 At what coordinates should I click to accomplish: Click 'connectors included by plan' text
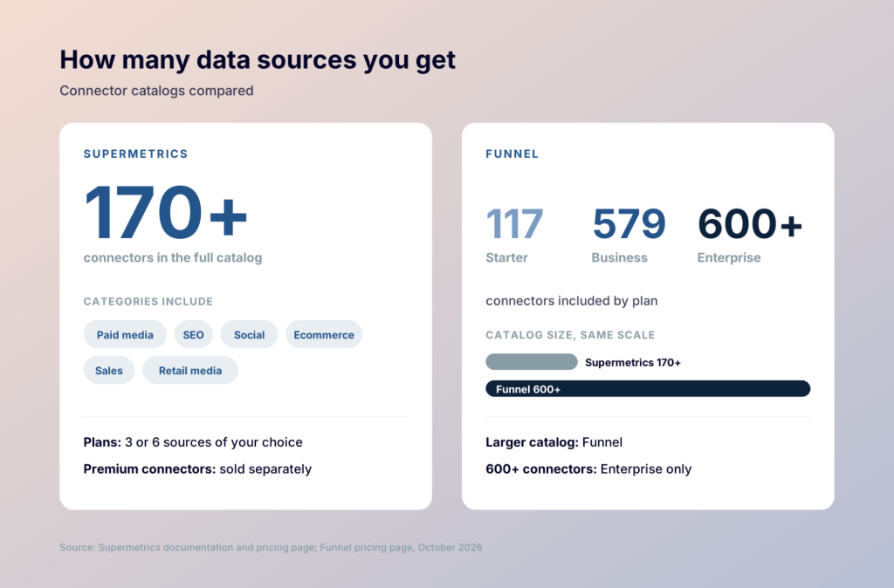click(x=571, y=301)
